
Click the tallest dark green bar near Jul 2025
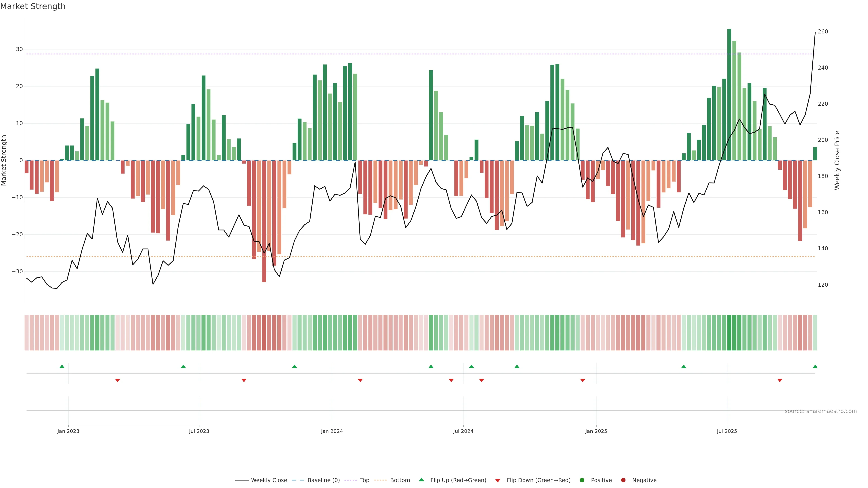729,94
